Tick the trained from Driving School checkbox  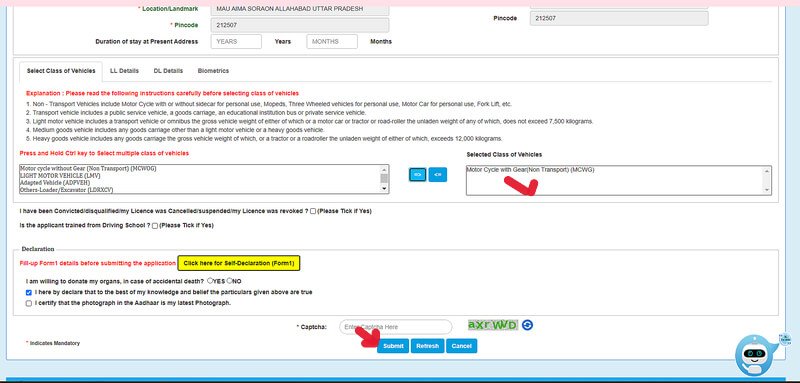pyautogui.click(x=155, y=225)
